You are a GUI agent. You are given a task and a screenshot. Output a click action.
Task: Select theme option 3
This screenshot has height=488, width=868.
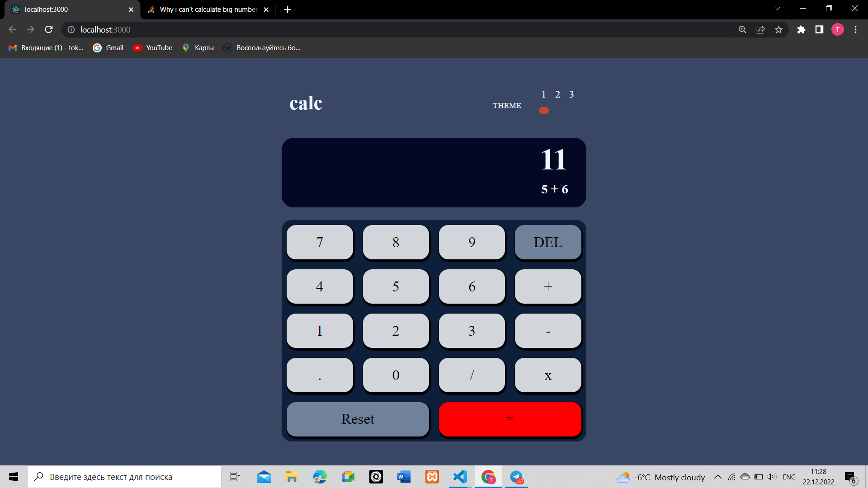point(571,94)
